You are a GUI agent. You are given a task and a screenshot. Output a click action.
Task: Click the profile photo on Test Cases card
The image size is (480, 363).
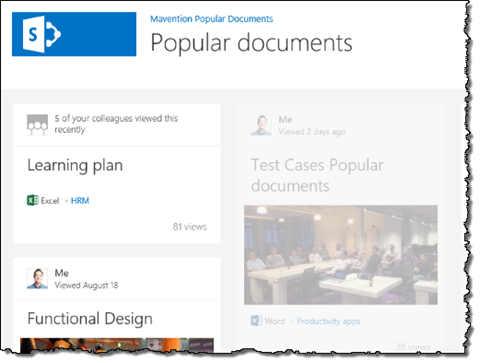[261, 125]
